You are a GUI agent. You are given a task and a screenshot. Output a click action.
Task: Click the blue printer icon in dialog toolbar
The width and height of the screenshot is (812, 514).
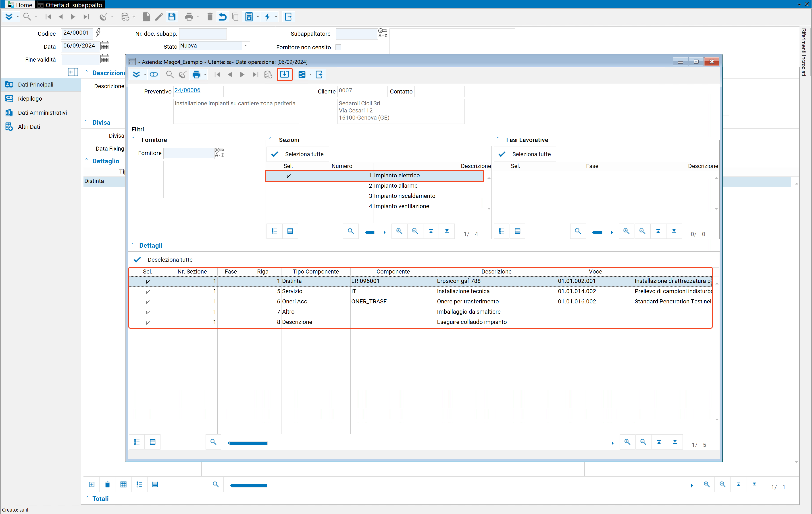tap(196, 75)
